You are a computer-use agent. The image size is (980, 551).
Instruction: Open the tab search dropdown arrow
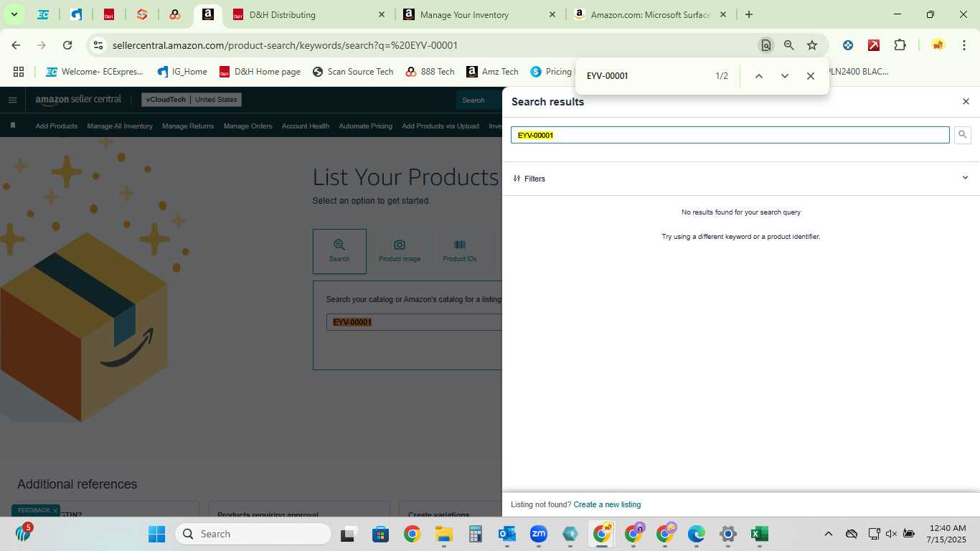tap(14, 14)
